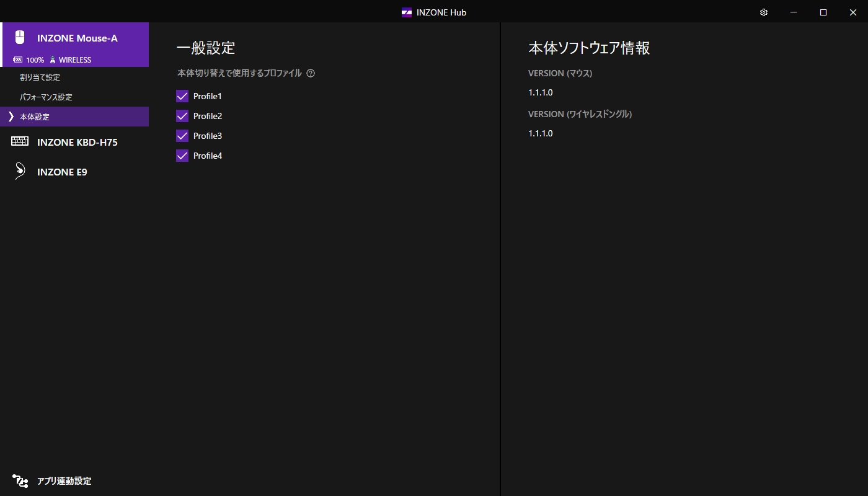The width and height of the screenshot is (868, 496).
Task: Click the VERSION (マウス) label
Action: point(560,73)
